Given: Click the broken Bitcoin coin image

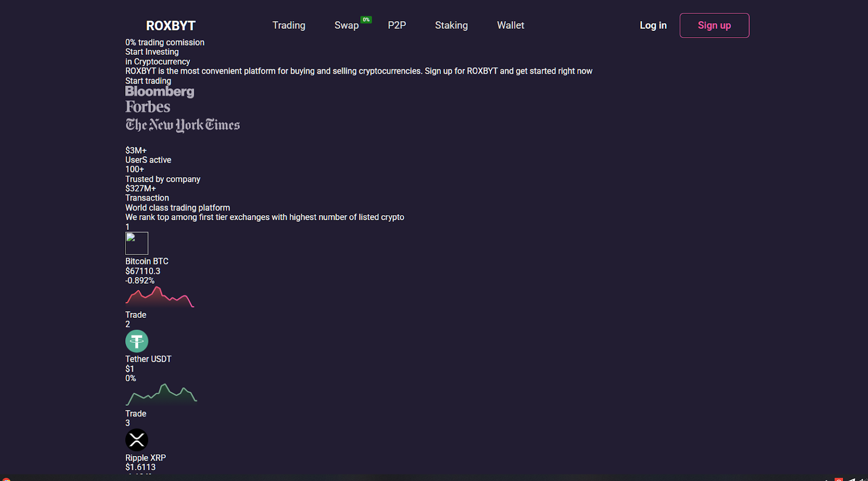Looking at the screenshot, I should (137, 243).
